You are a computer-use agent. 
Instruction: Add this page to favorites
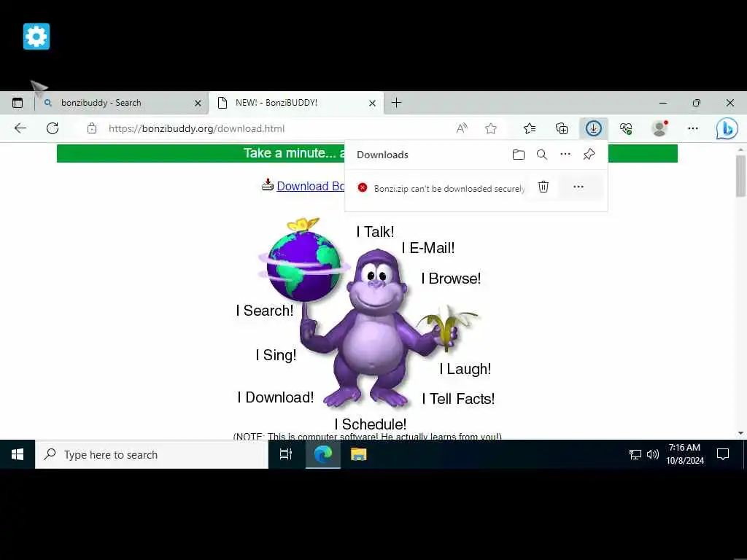[x=491, y=128]
